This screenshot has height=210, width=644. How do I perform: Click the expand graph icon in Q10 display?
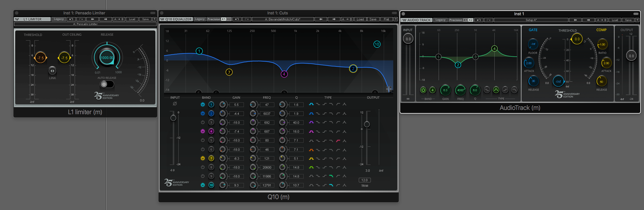pos(389,89)
